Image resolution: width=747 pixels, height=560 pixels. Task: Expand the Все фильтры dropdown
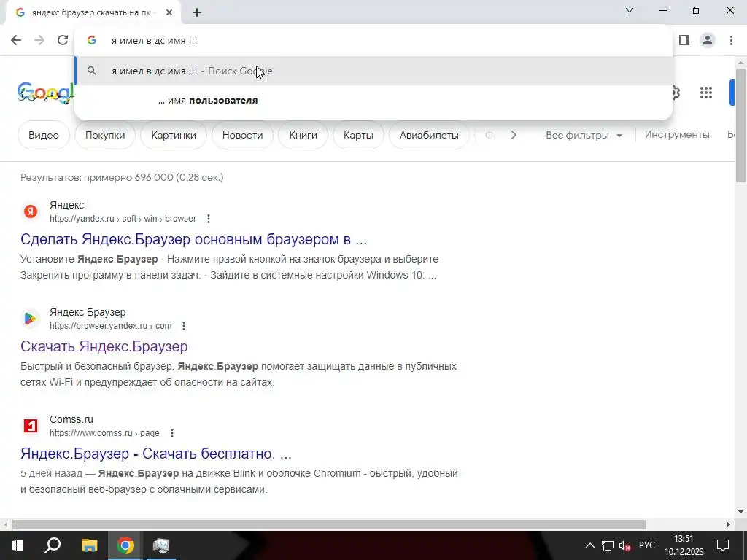[584, 135]
